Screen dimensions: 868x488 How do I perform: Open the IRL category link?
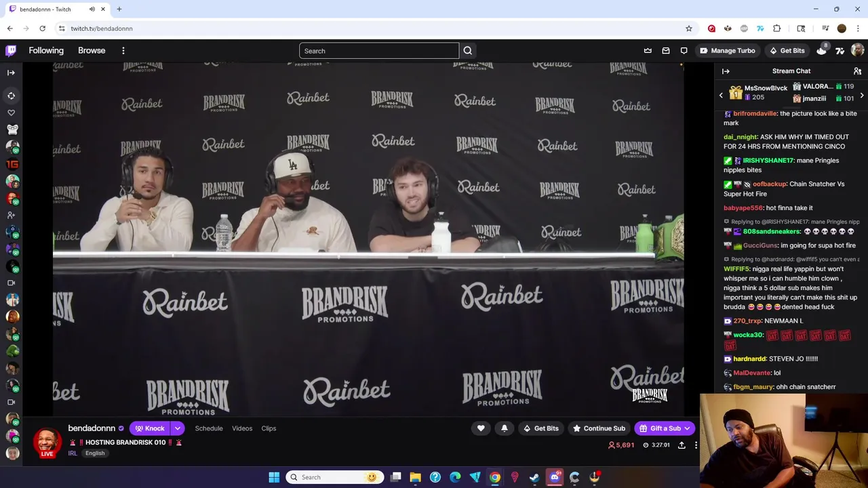(72, 453)
